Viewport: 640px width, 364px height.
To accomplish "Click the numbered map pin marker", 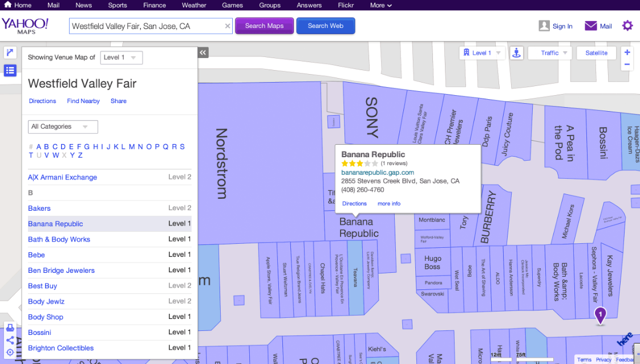I will (x=600, y=316).
